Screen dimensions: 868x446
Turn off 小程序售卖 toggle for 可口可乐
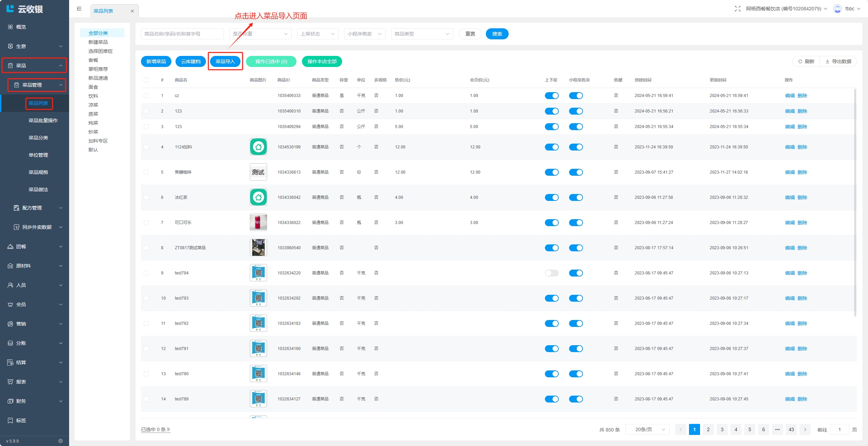point(576,223)
